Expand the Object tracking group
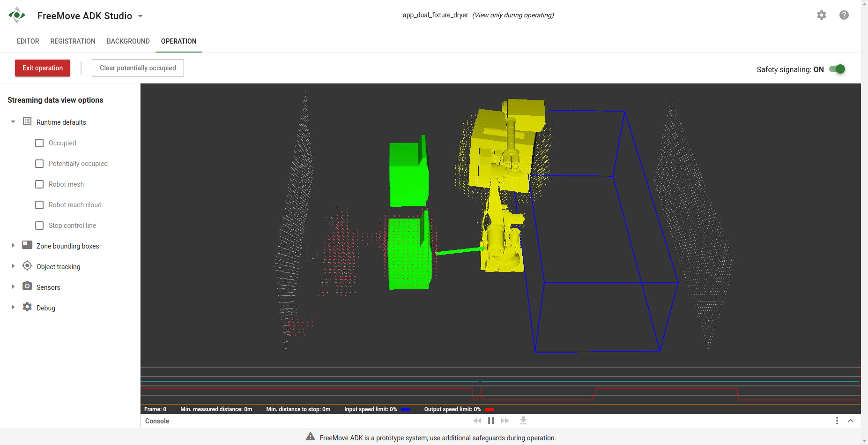The height and width of the screenshot is (445, 868). [13, 266]
